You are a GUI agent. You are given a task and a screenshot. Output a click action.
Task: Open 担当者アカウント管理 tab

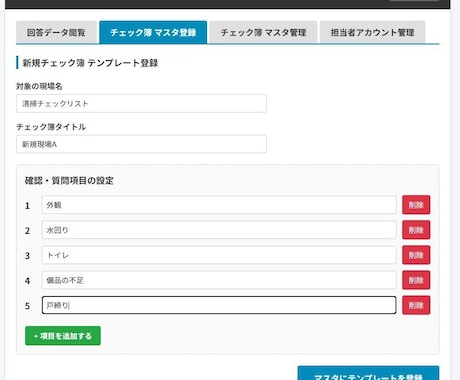coord(372,32)
